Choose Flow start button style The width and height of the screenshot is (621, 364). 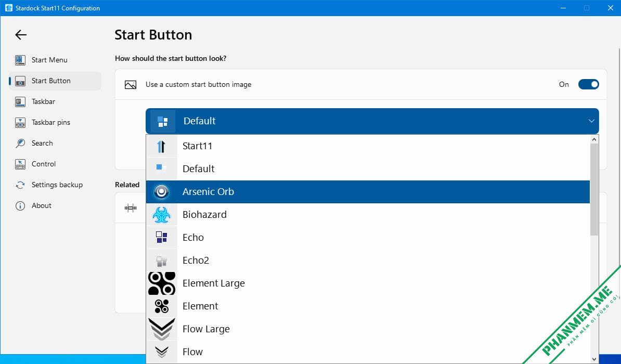(368, 352)
